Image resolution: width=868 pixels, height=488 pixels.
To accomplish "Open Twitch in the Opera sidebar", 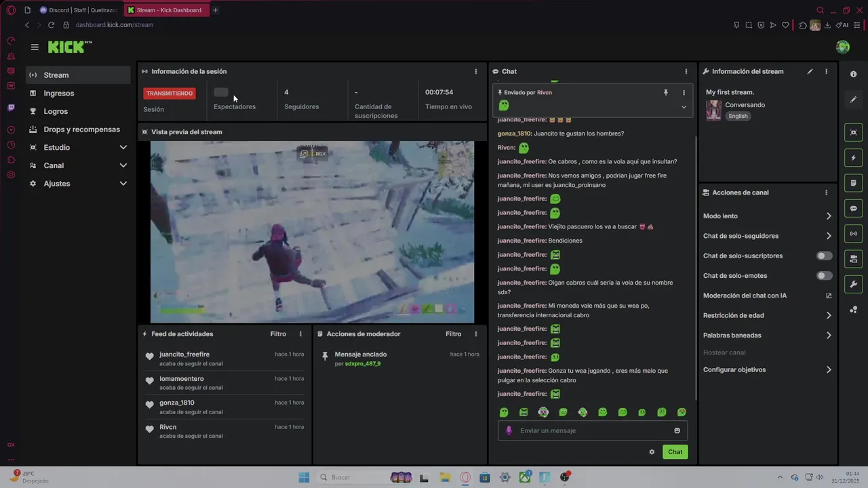I will tap(11, 107).
